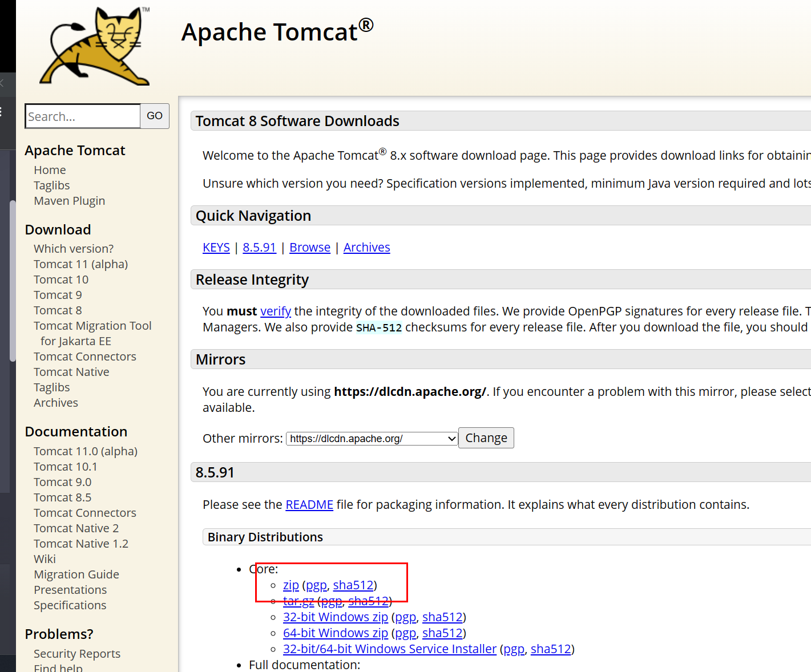This screenshot has height=672, width=811.
Task: Open pgp signature for Core zip
Action: pyautogui.click(x=316, y=585)
